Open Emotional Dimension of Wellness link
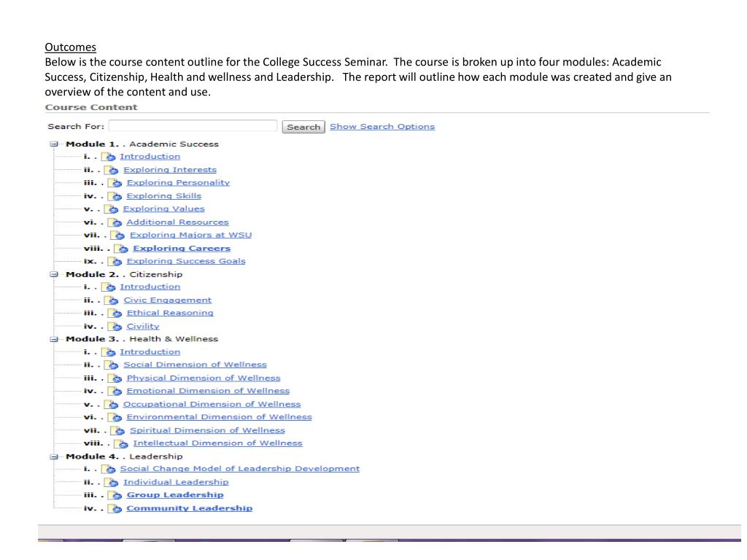The height and width of the screenshot is (560, 747). [208, 392]
